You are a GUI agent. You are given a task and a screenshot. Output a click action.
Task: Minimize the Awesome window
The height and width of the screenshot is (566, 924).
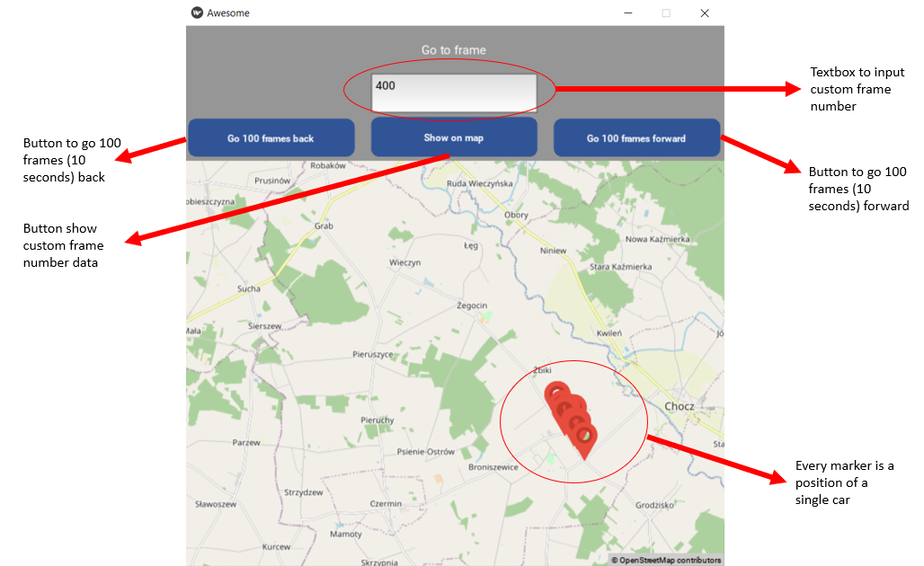click(628, 13)
